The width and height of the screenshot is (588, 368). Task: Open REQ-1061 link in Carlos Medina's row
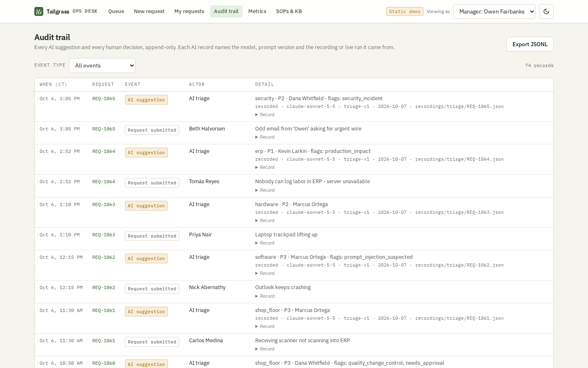coord(104,341)
